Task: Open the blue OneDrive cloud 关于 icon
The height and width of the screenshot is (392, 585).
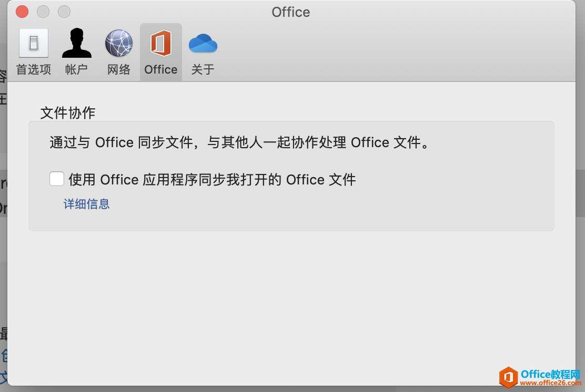Action: pos(203,43)
